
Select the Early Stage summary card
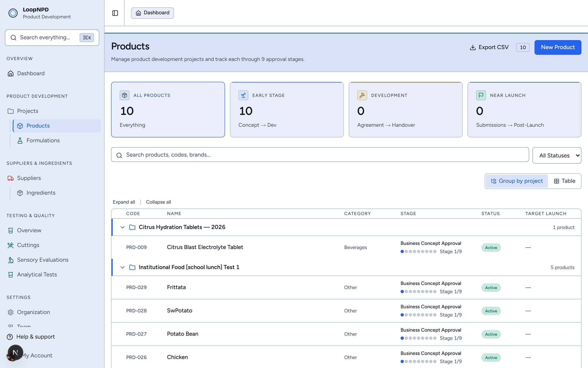coord(287,110)
